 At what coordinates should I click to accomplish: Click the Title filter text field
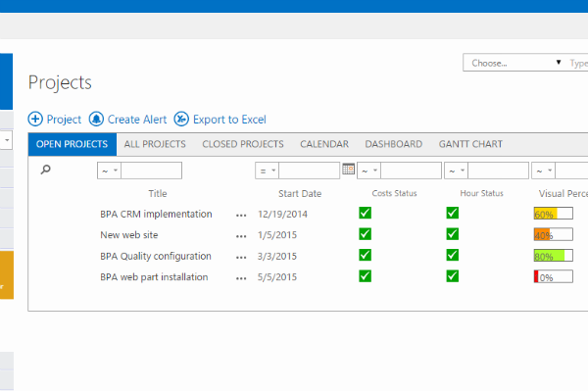(x=152, y=171)
